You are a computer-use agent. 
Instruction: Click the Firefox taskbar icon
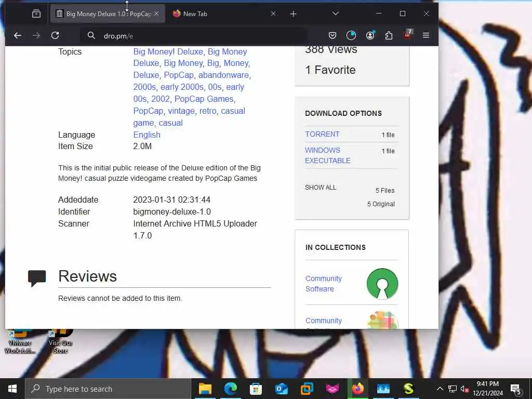[x=357, y=389]
